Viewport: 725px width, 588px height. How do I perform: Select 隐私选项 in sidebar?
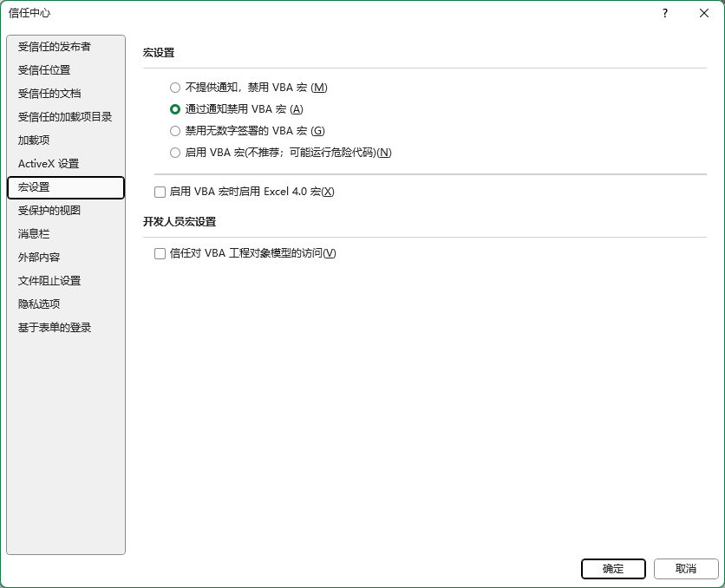coord(66,304)
